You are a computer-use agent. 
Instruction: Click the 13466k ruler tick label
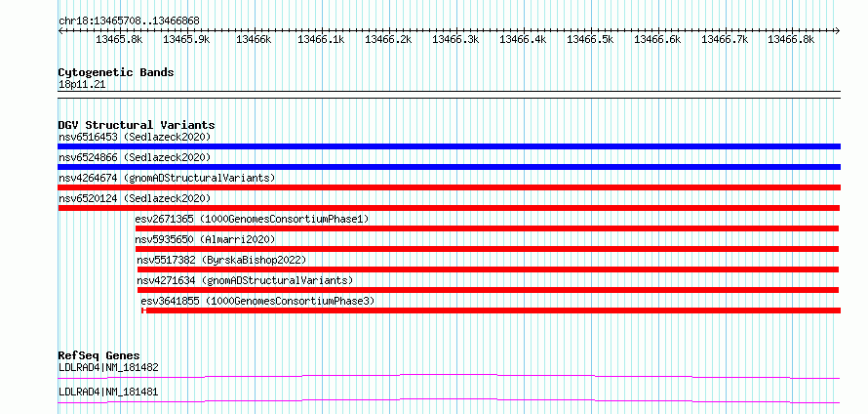(x=254, y=39)
